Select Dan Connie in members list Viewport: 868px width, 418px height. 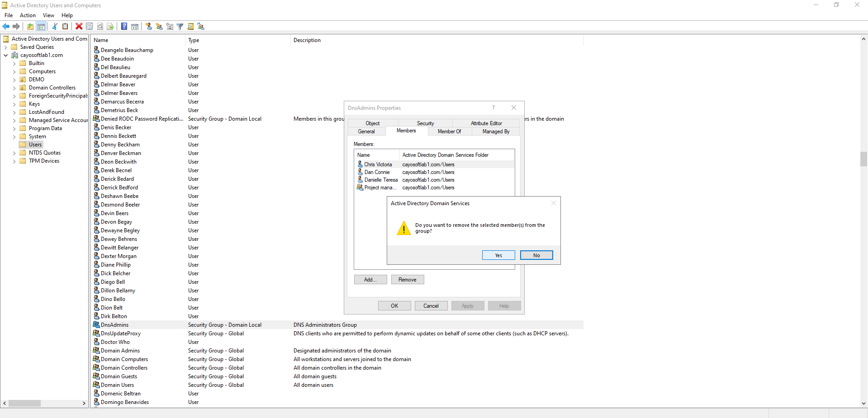[377, 172]
